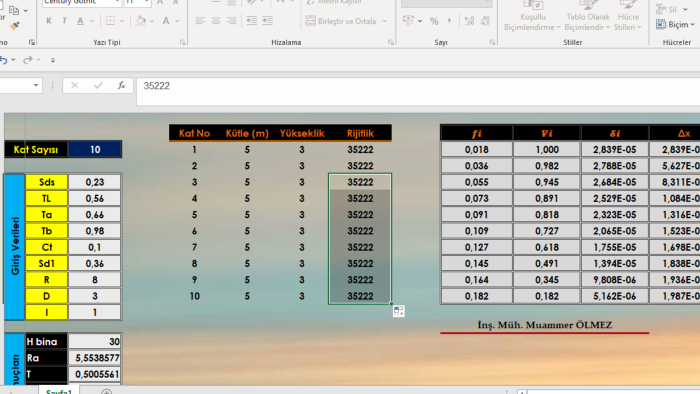The width and height of the screenshot is (700, 394).
Task: Open Tablo Olarak Biçimlendir gallery
Action: pos(588,17)
